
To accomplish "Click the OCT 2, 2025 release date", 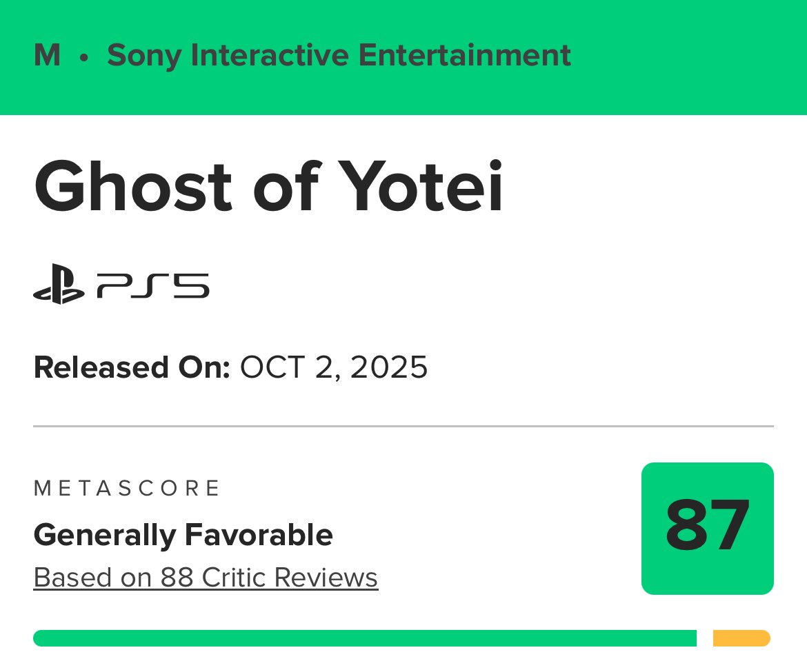I will click(x=334, y=367).
